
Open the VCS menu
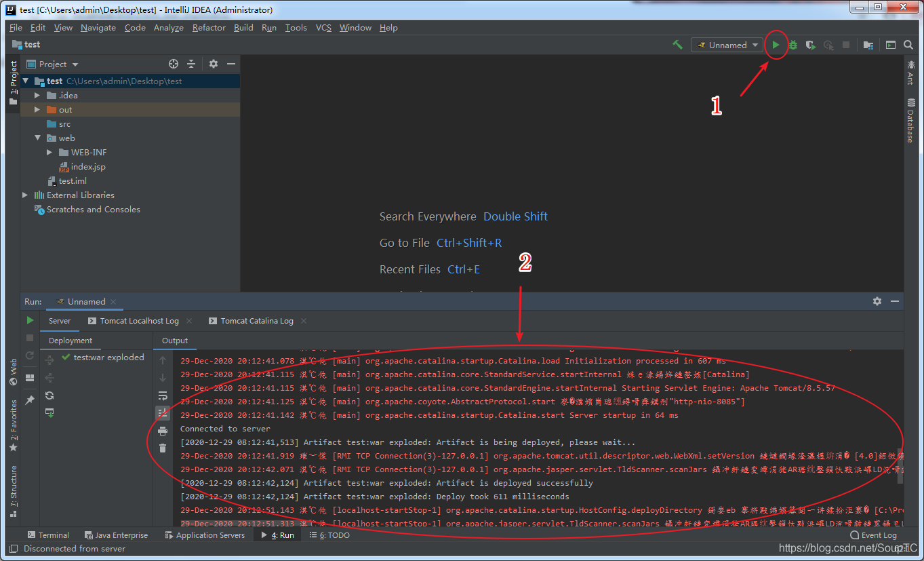[323, 28]
